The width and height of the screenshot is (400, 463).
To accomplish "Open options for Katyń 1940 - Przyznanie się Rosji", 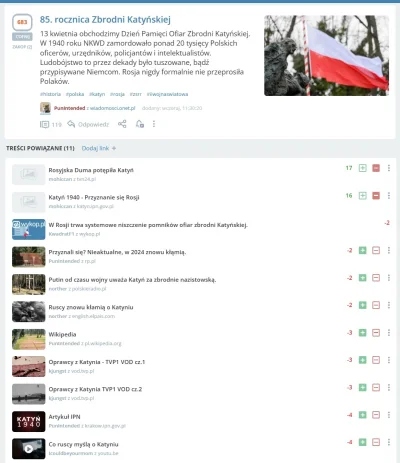I will coord(389,196).
